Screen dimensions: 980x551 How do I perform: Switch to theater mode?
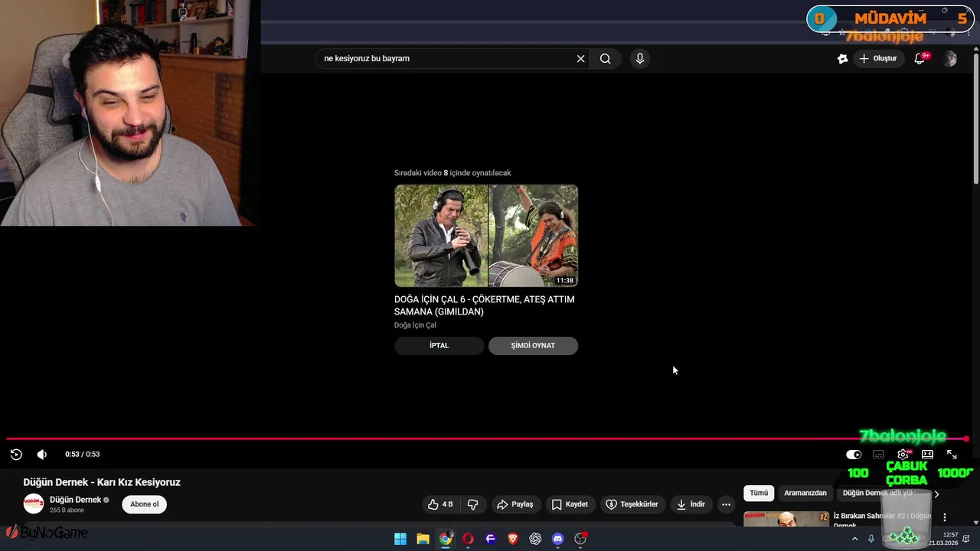pos(927,454)
